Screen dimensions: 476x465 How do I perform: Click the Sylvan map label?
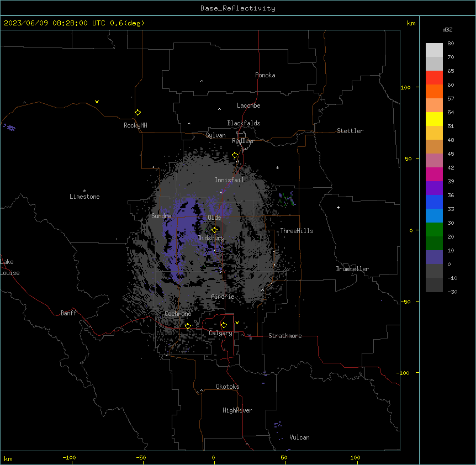(215, 135)
